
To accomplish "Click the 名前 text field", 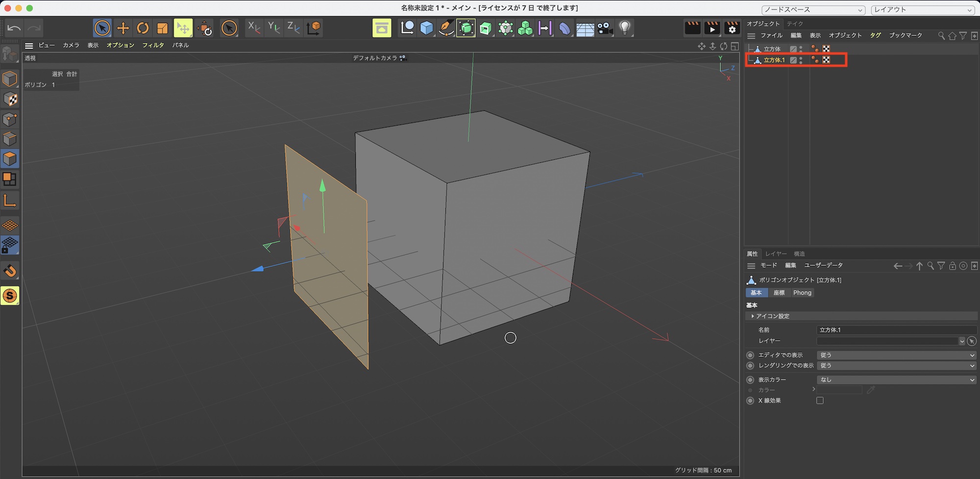I will pos(897,330).
